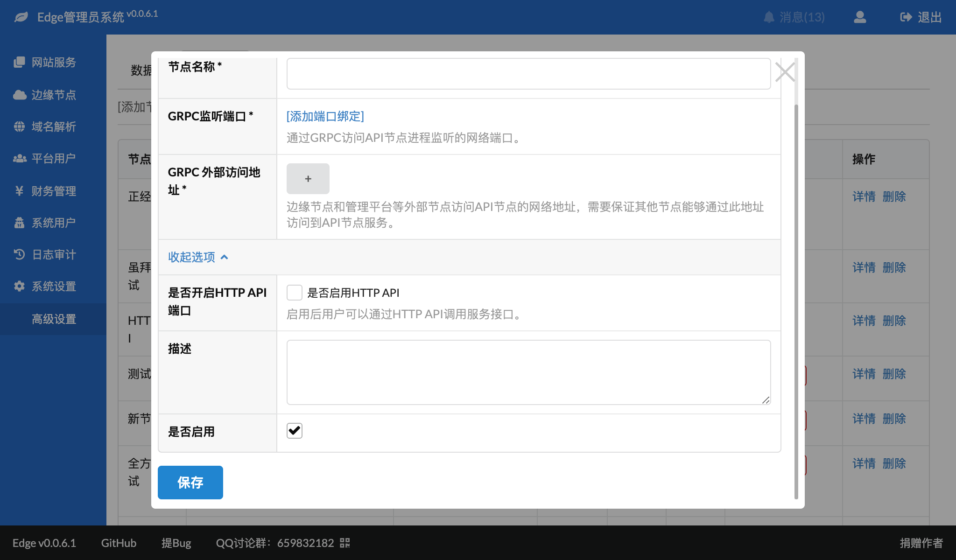Click the 财务管理 yen icon

point(19,191)
